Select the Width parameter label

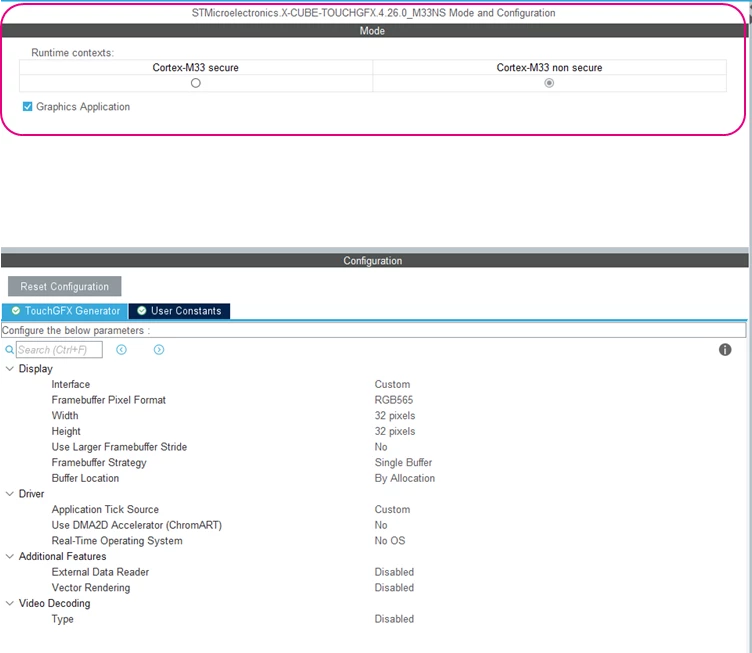pyautogui.click(x=65, y=416)
